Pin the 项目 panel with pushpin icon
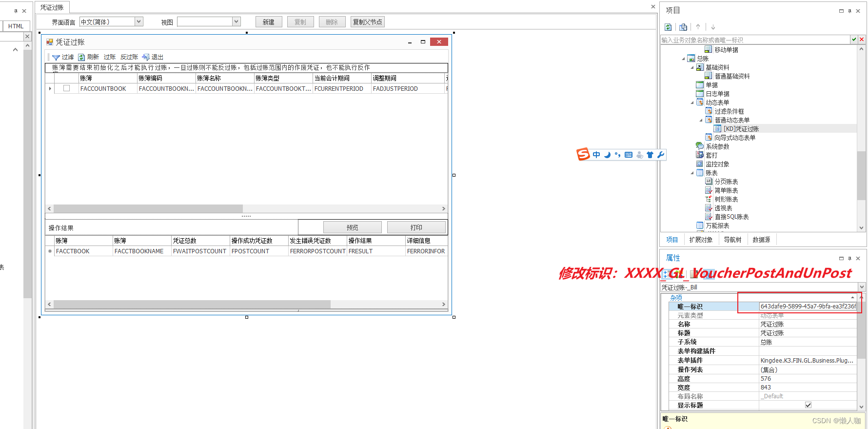Viewport: 868px width, 429px height. pyautogui.click(x=849, y=11)
